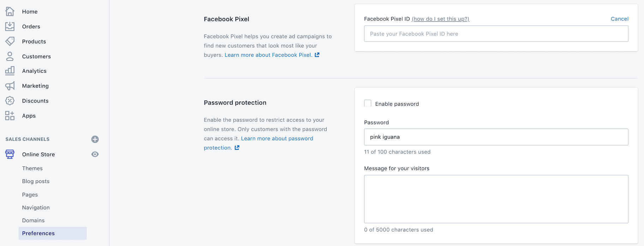This screenshot has width=644, height=246.
Task: Switch to the Preferences page
Action: coord(38,233)
